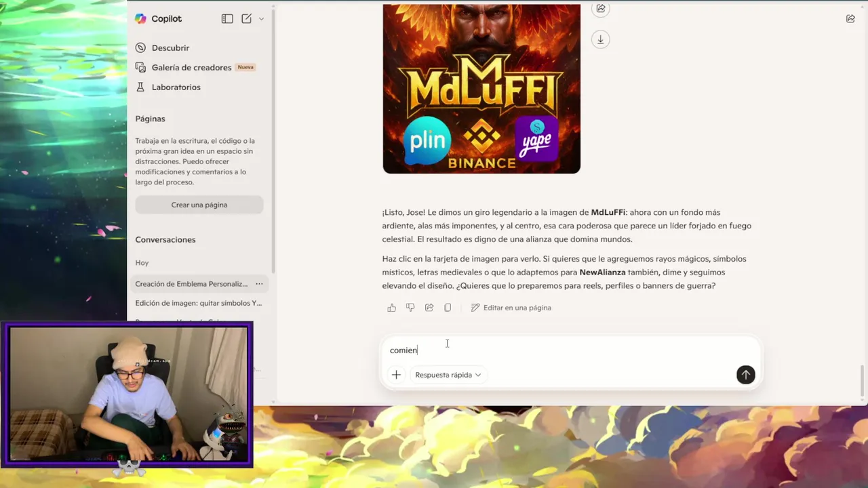Viewport: 868px width, 488px height.
Task: Click the Crear una página button
Action: (199, 205)
